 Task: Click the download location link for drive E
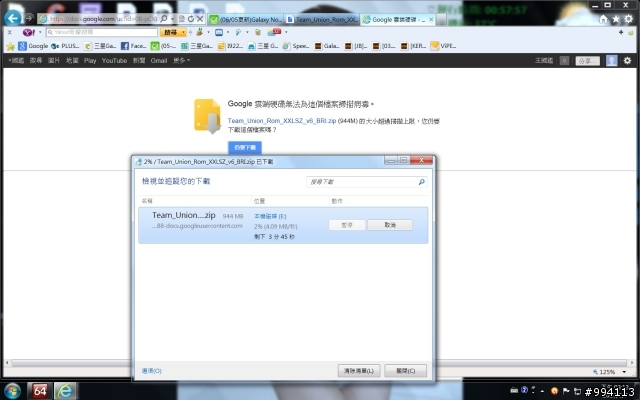click(x=270, y=216)
